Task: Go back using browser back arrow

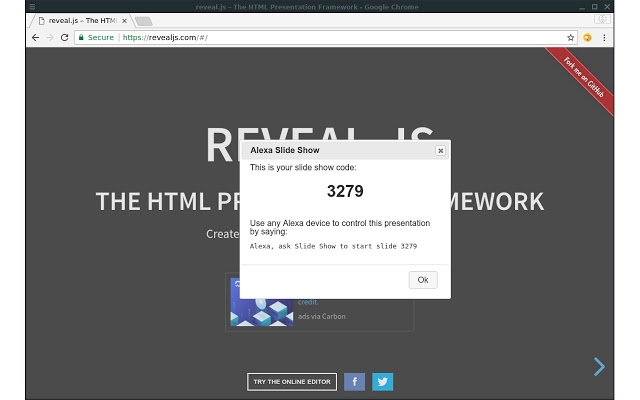Action: (36, 38)
